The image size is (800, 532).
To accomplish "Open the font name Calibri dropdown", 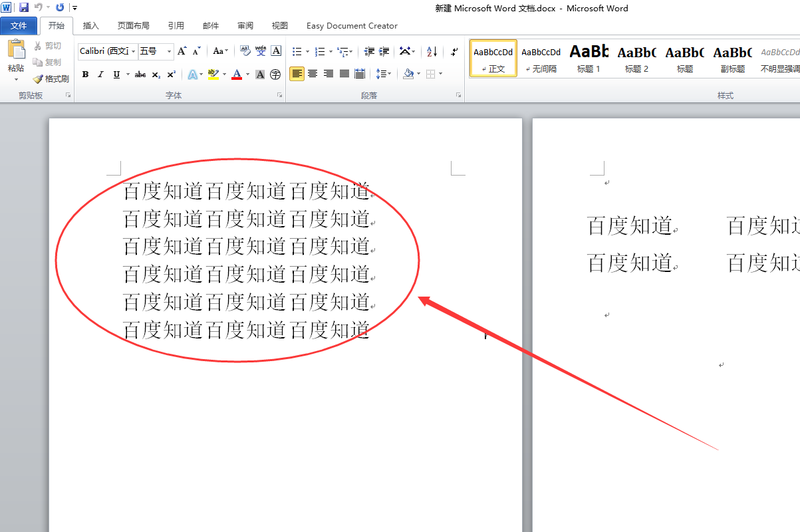I will click(134, 51).
